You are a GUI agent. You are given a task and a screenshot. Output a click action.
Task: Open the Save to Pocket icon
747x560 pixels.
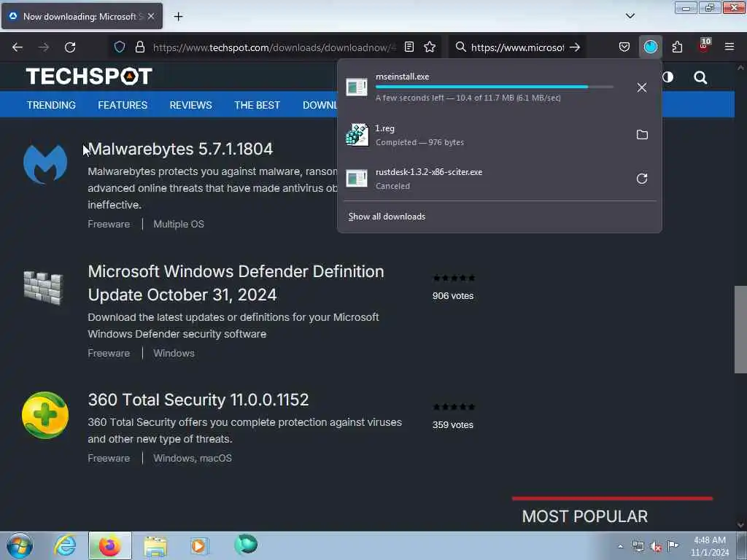tap(624, 47)
